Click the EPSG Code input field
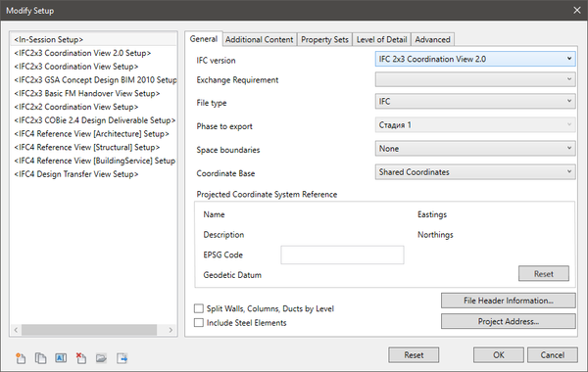The height and width of the screenshot is (372, 588). click(x=342, y=255)
